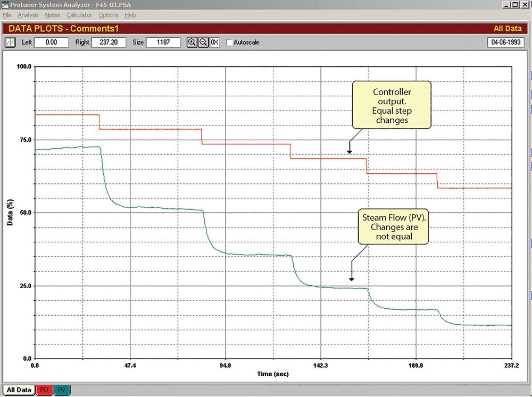Open the Notes menu

(53, 15)
